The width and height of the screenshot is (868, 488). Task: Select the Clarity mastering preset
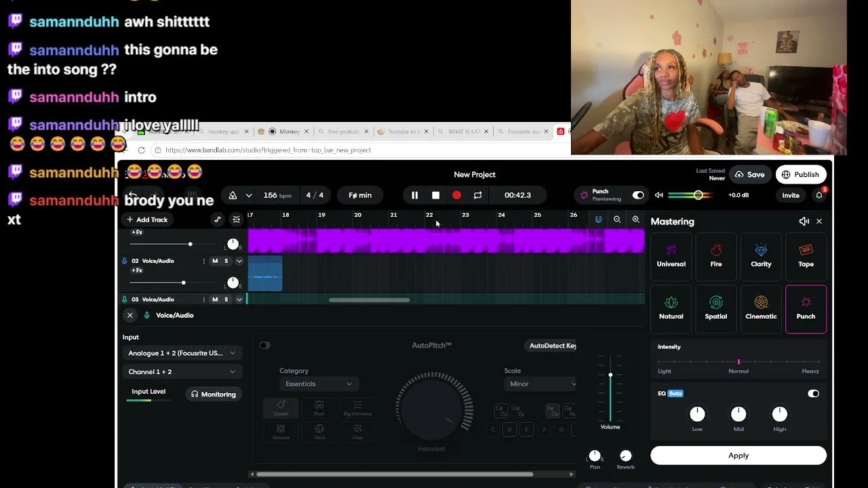761,256
